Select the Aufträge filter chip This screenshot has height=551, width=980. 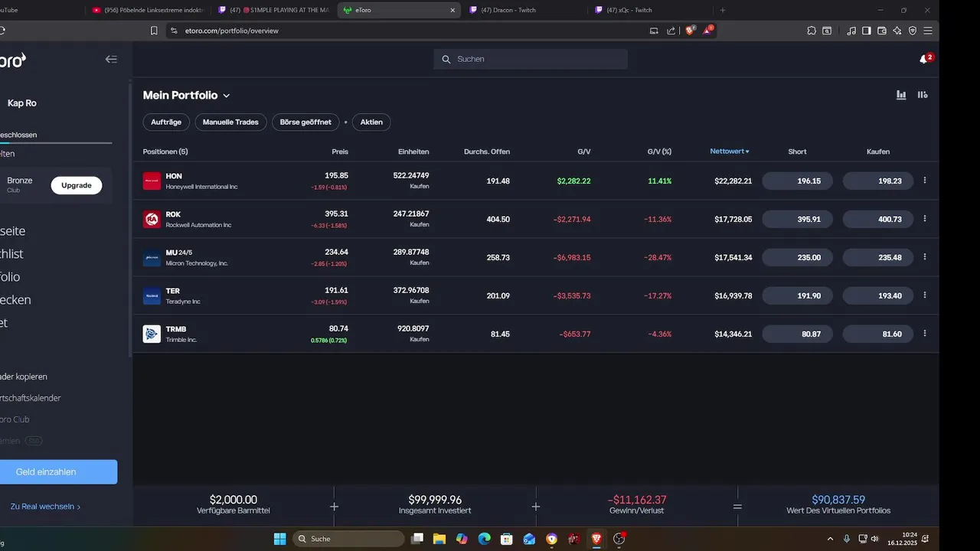(x=166, y=122)
